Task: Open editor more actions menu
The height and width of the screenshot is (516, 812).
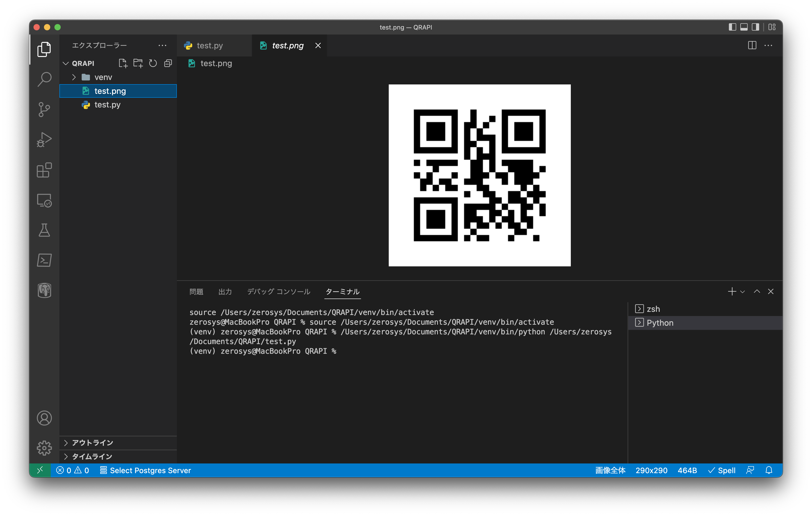Action: pyautogui.click(x=768, y=45)
